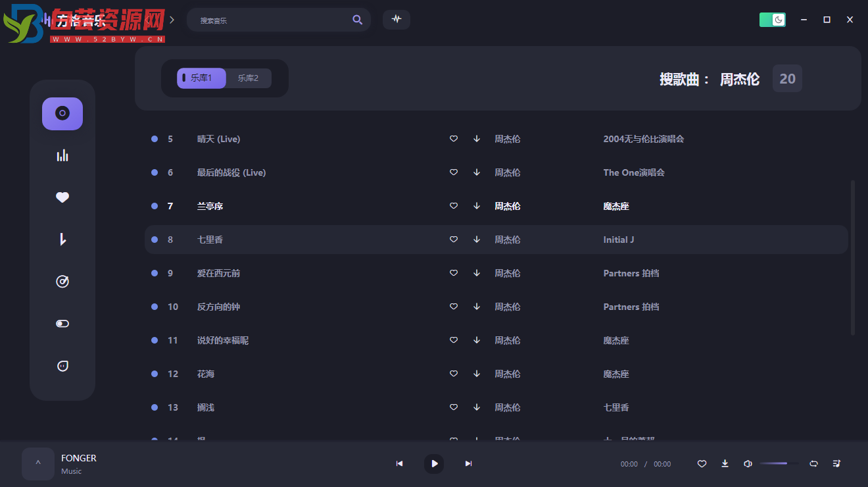Switch to 乐库1 tab
The width and height of the screenshot is (868, 487).
click(201, 78)
